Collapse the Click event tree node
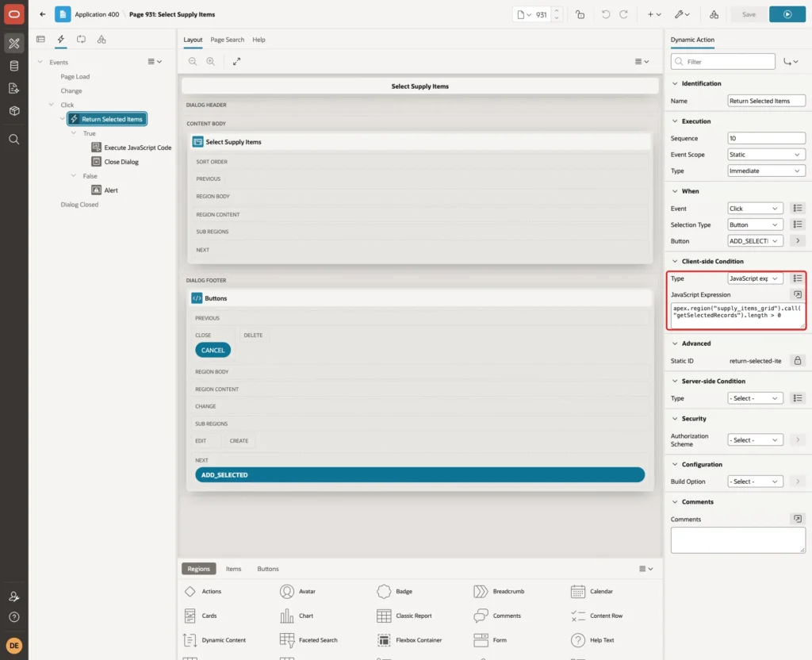The height and width of the screenshot is (660, 812). tap(52, 105)
